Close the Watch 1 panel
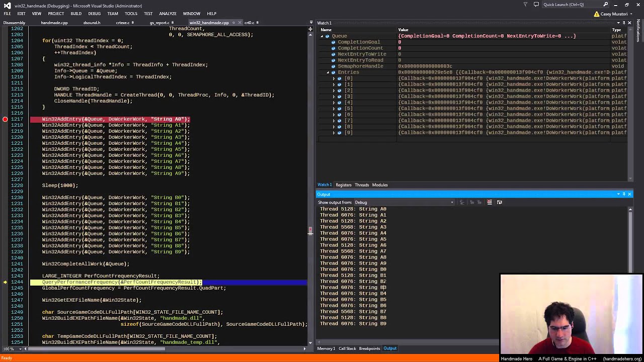This screenshot has width=644, height=362. (629, 23)
